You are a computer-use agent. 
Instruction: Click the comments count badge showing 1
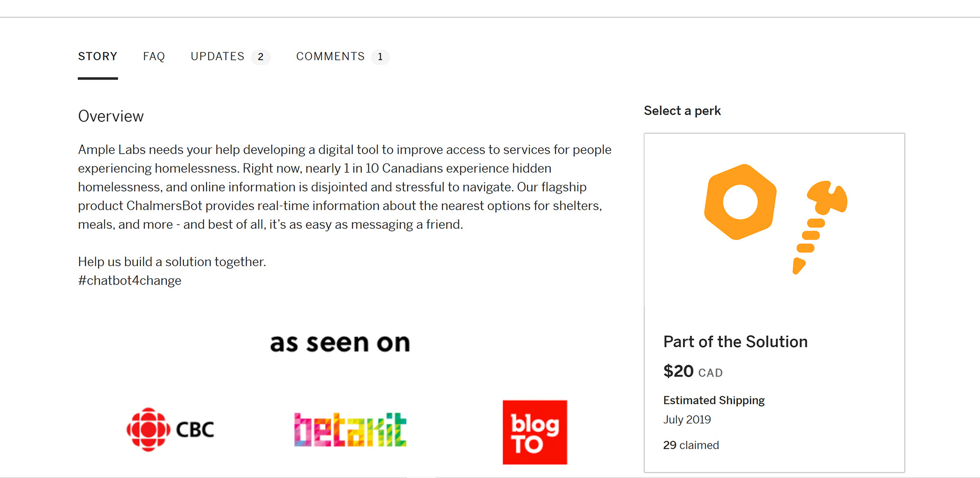coord(380,57)
